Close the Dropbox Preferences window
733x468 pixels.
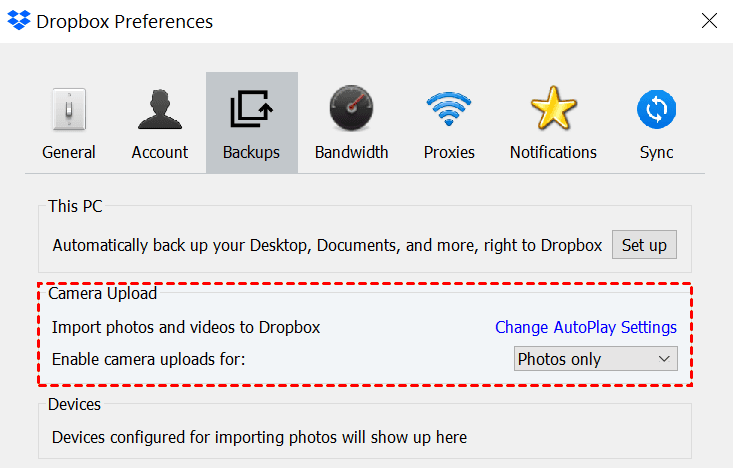point(709,21)
